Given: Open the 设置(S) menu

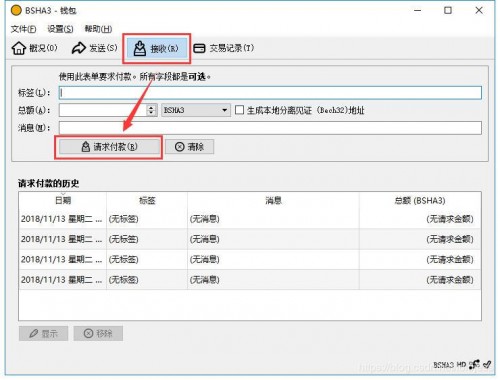Looking at the screenshot, I should click(x=60, y=29).
